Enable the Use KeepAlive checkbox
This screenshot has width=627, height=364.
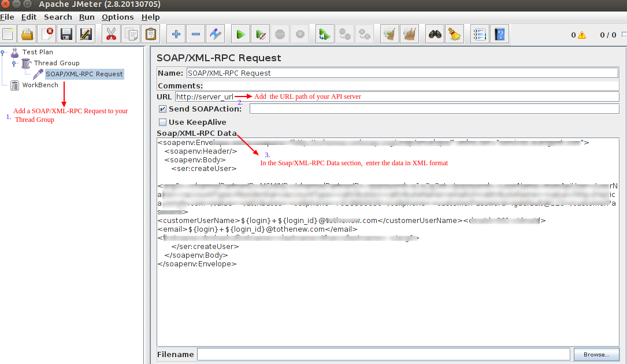pyautogui.click(x=162, y=122)
